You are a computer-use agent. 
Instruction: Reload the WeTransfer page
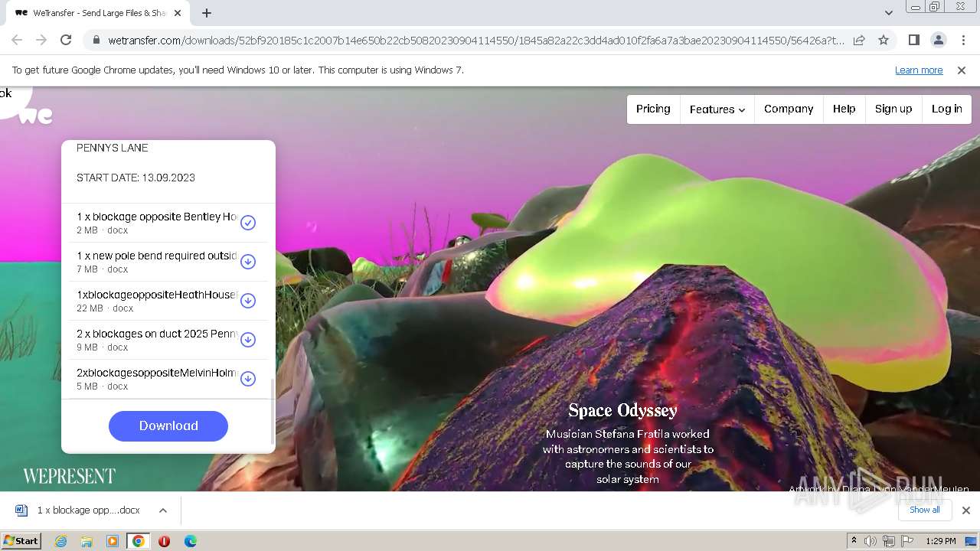click(66, 40)
